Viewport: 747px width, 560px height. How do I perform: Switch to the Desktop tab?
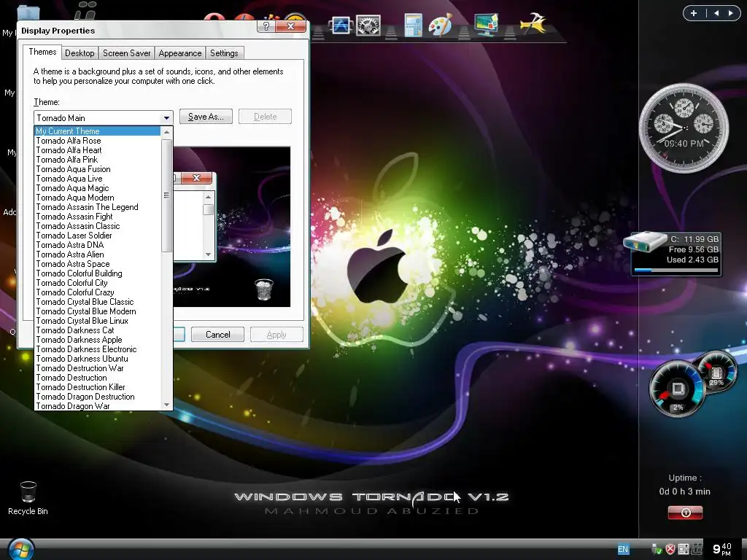(80, 53)
